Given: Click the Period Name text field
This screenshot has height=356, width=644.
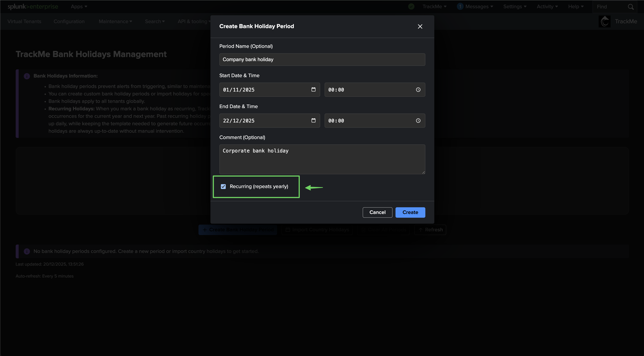Looking at the screenshot, I should coord(322,59).
